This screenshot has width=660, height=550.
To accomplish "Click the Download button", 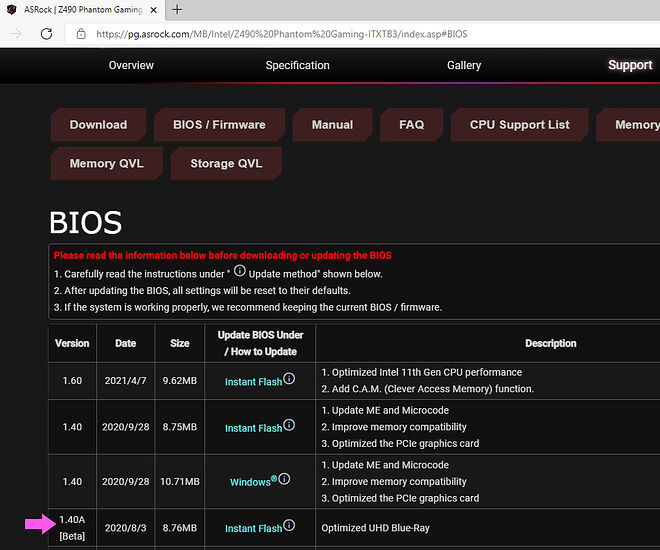I will point(98,125).
